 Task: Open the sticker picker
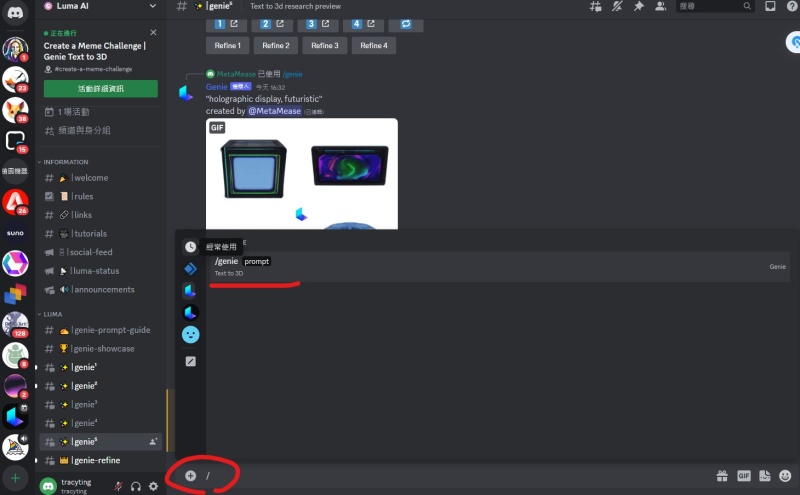click(x=764, y=476)
